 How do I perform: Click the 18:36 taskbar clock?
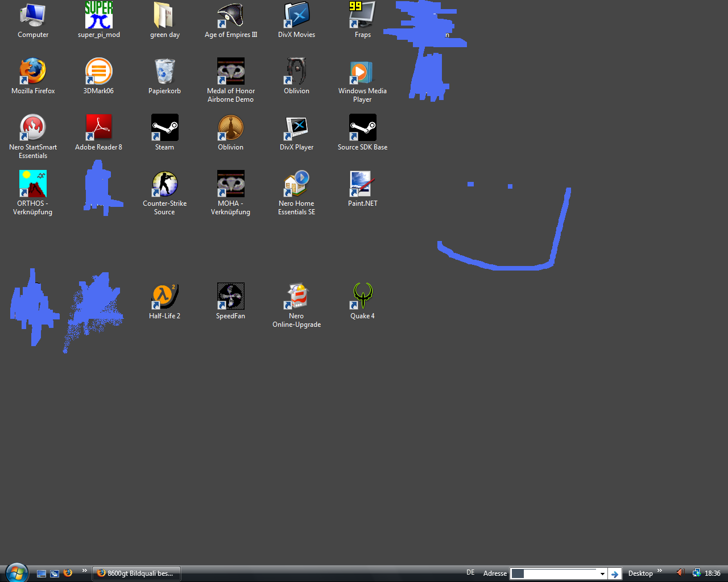(x=713, y=573)
